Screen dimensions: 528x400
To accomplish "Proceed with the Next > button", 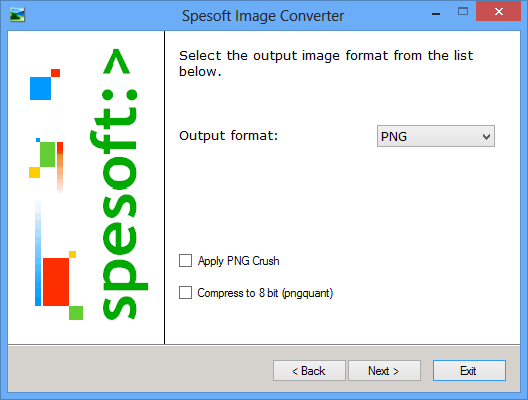I will pyautogui.click(x=384, y=371).
